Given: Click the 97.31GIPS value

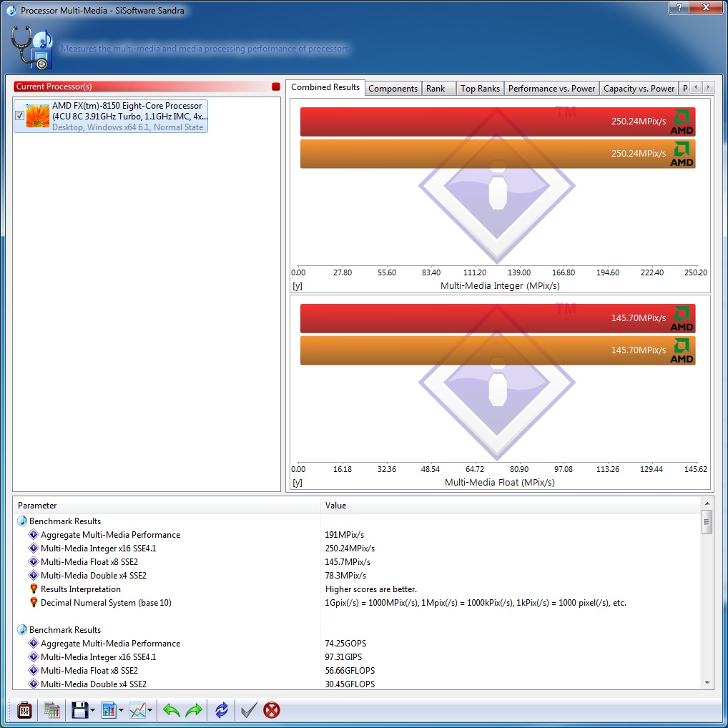Looking at the screenshot, I should pos(343,657).
